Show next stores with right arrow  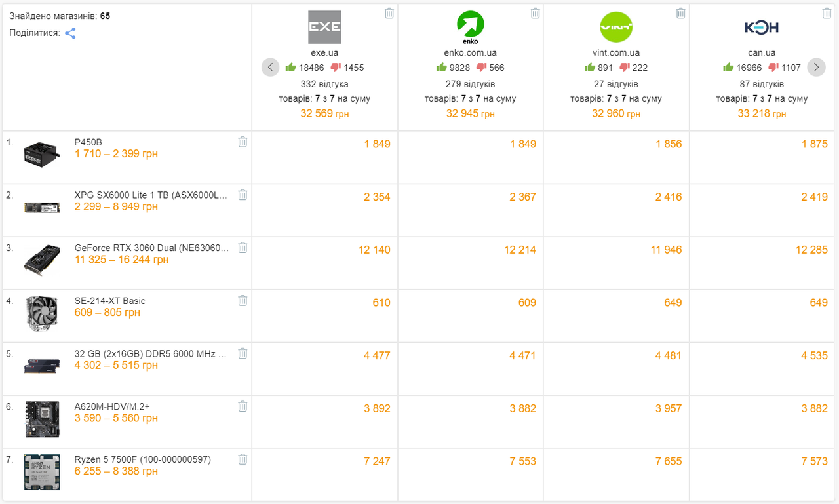[816, 68]
